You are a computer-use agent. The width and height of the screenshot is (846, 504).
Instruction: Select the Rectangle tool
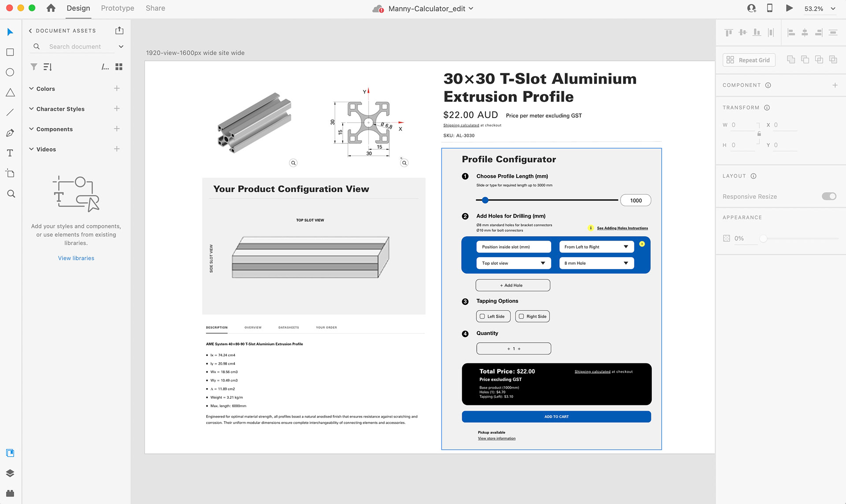click(10, 52)
